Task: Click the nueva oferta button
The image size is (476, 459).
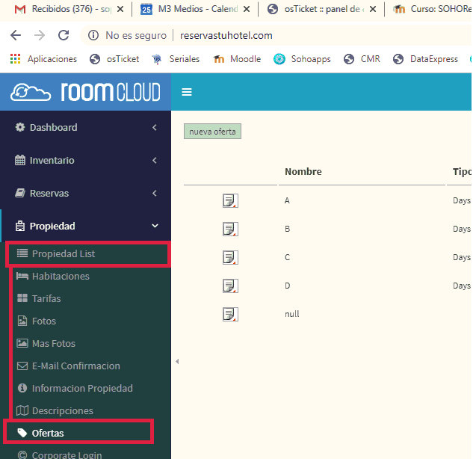Action: 212,132
